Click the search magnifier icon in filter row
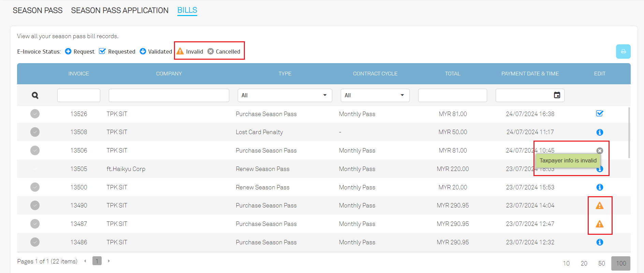Viewport: 644px width, 273px height. click(35, 96)
